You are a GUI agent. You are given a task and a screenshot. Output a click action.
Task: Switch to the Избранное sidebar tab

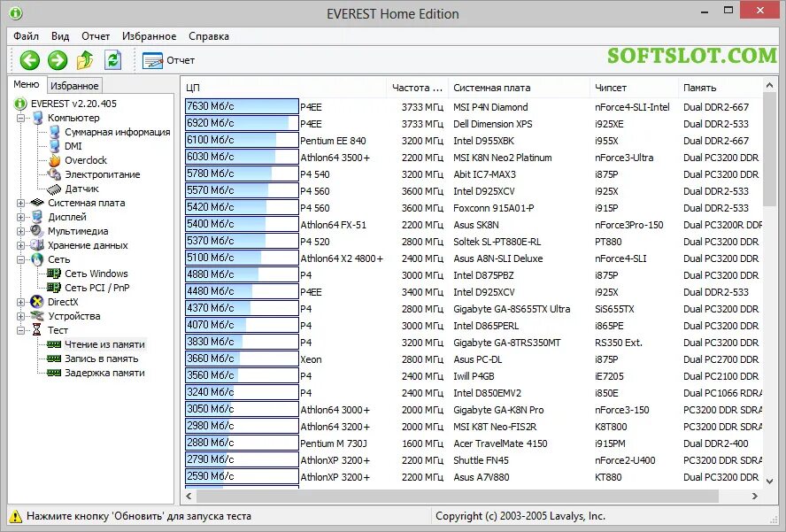point(74,86)
